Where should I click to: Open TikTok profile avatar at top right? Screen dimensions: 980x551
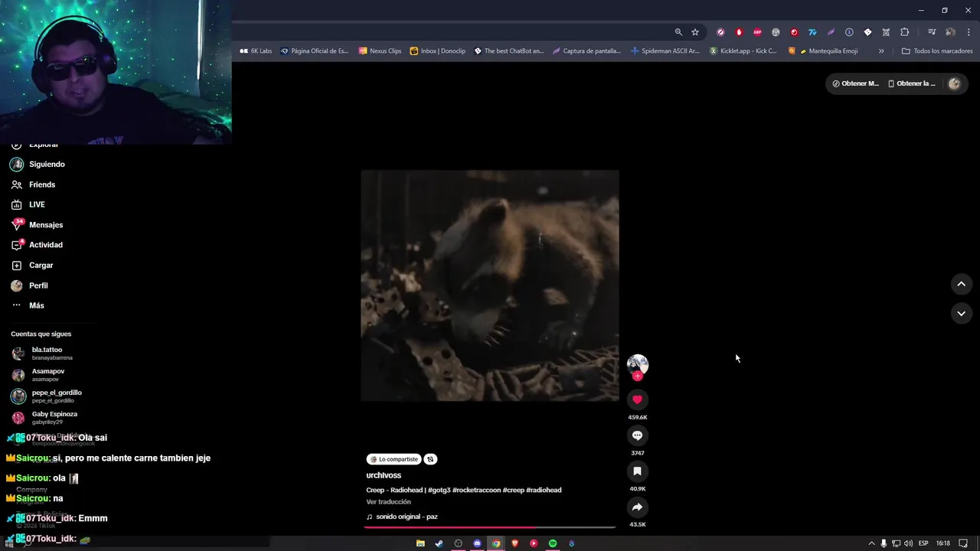pyautogui.click(x=954, y=83)
